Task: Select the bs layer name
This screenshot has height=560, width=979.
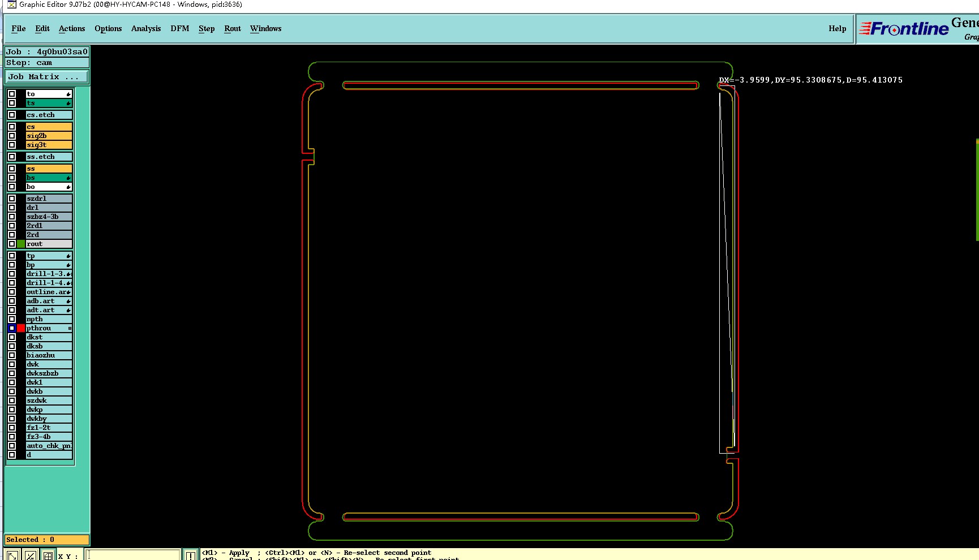Action: 49,178
